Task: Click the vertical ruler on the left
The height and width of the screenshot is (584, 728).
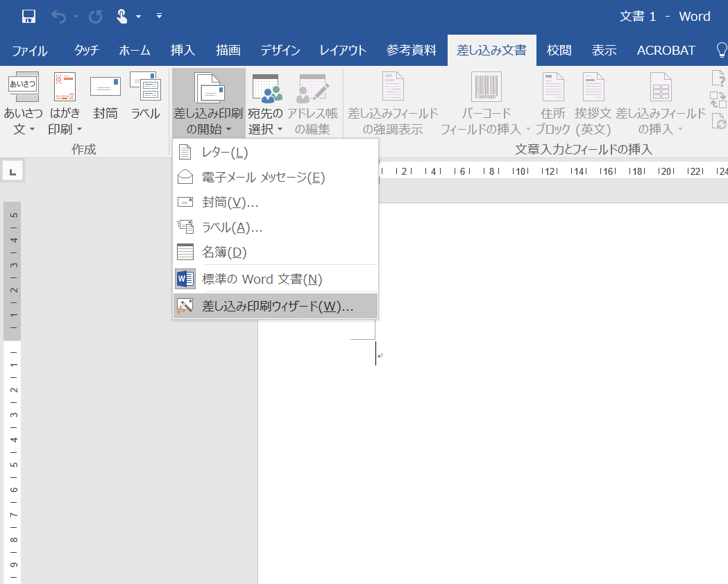Action: (x=12, y=392)
